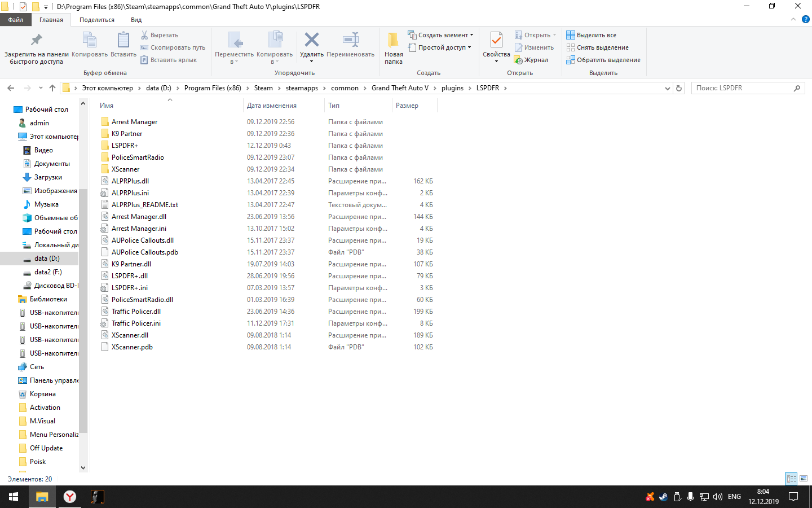Select the Traffic Policer.ini file
This screenshot has height=508, width=812.
coord(136,323)
